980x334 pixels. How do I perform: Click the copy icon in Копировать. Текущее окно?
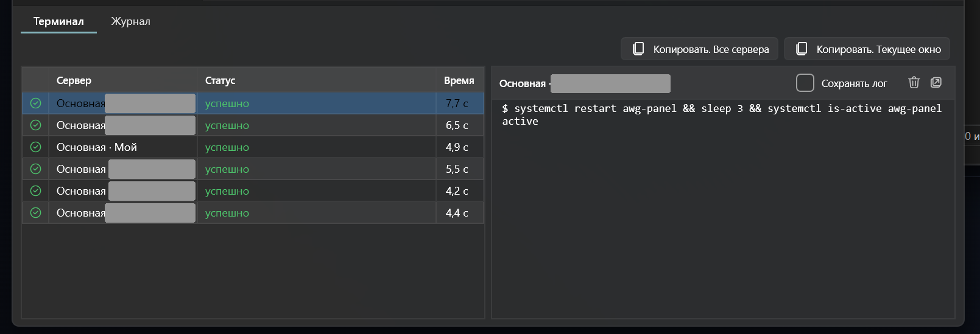pyautogui.click(x=802, y=49)
